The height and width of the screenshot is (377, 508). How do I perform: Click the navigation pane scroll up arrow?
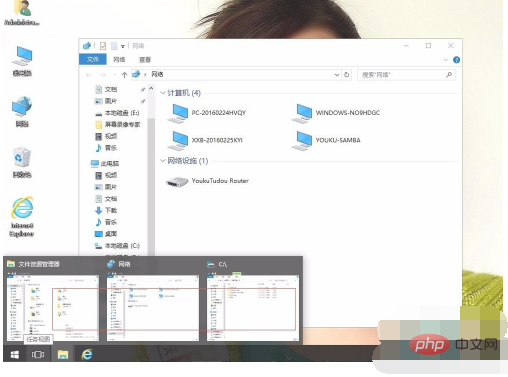[x=151, y=89]
